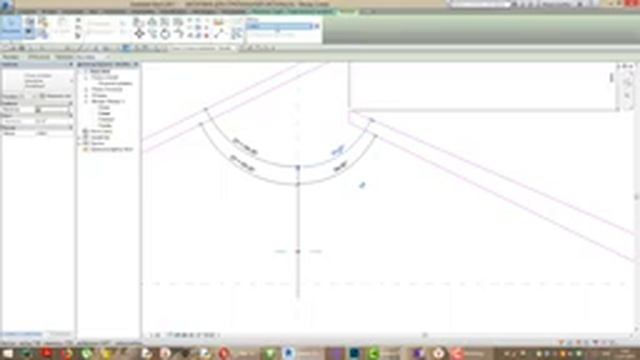This screenshot has width=640, height=360.
Task: Open the combo box in the ribbon
Action: click(280, 27)
